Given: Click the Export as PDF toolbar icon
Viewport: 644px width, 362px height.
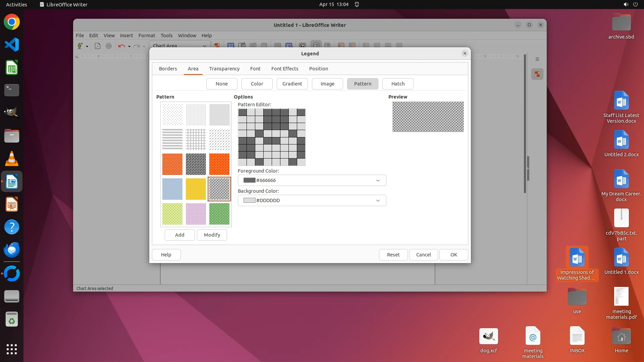Looking at the screenshot, I should pos(98,46).
